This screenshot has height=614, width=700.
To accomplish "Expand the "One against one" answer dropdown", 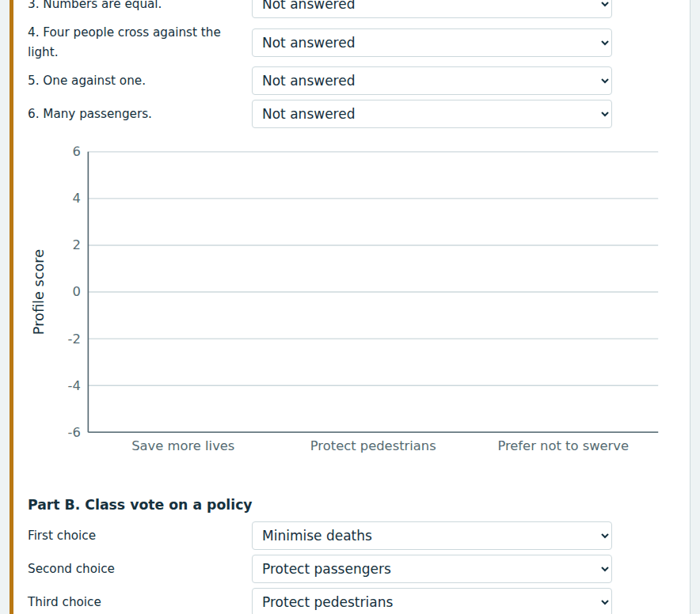I will [x=432, y=81].
